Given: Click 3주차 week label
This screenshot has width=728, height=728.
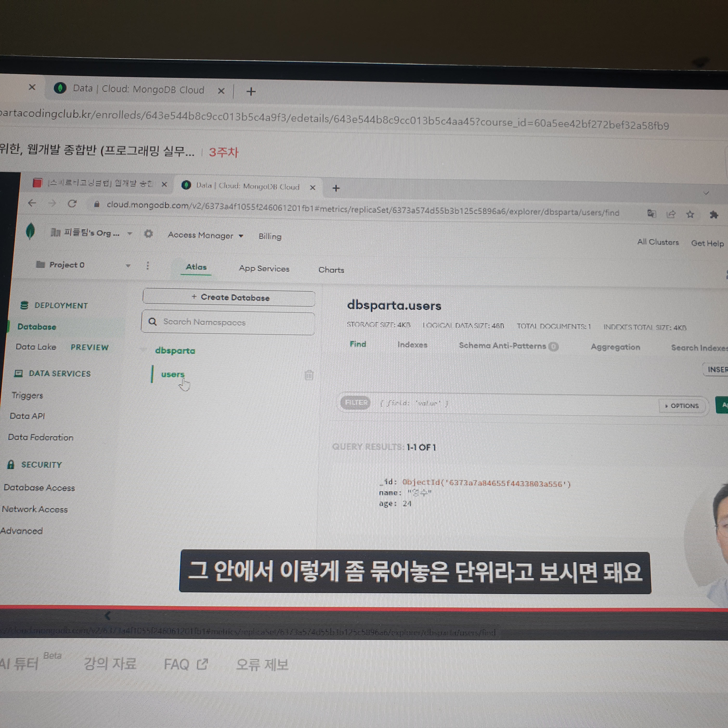Looking at the screenshot, I should pyautogui.click(x=223, y=152).
